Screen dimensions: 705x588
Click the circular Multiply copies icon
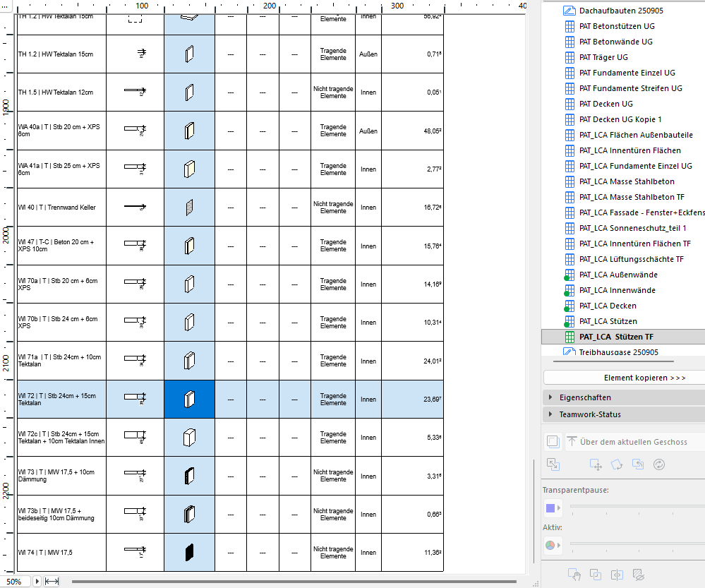pos(658,465)
